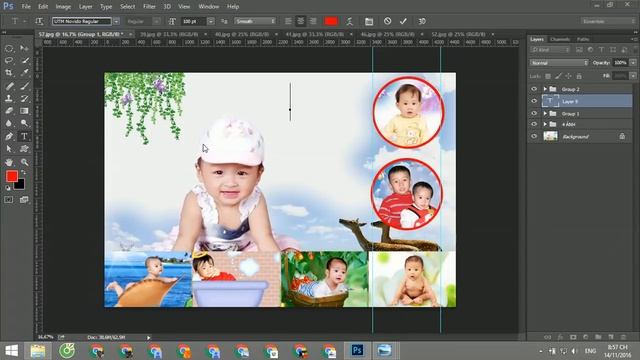Screen dimensions: 640x360
Task: Hide the Group 1 layer
Action: (x=534, y=113)
